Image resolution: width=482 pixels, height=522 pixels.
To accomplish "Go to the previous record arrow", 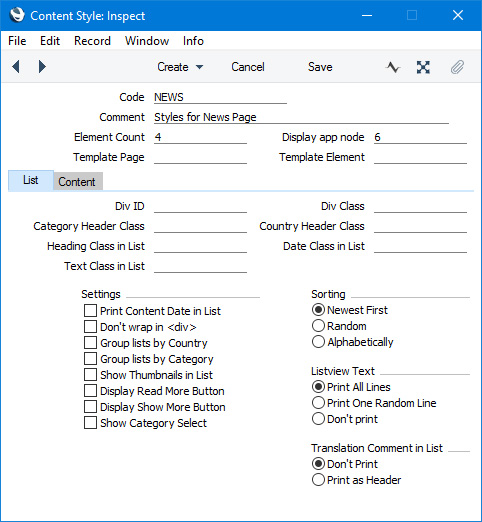I will pos(16,67).
